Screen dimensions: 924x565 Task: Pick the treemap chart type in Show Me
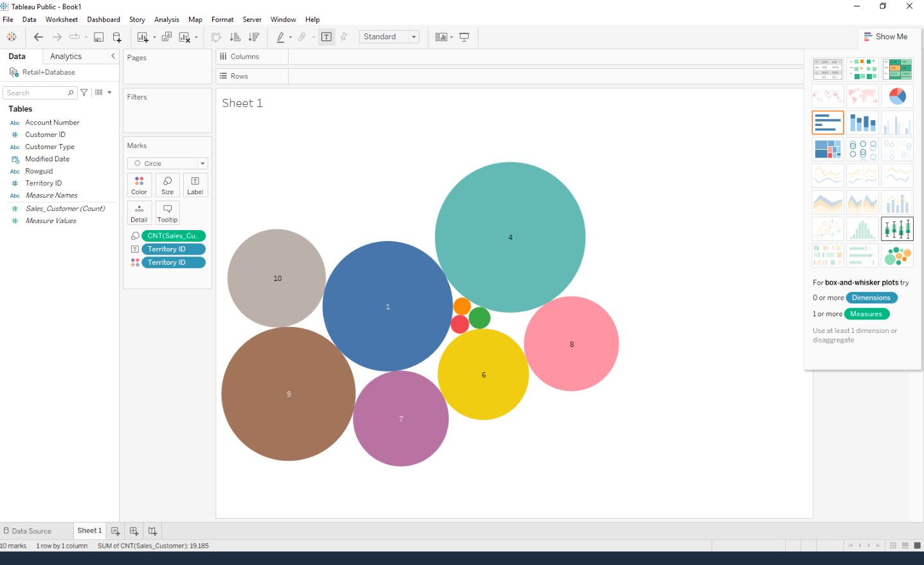[828, 149]
